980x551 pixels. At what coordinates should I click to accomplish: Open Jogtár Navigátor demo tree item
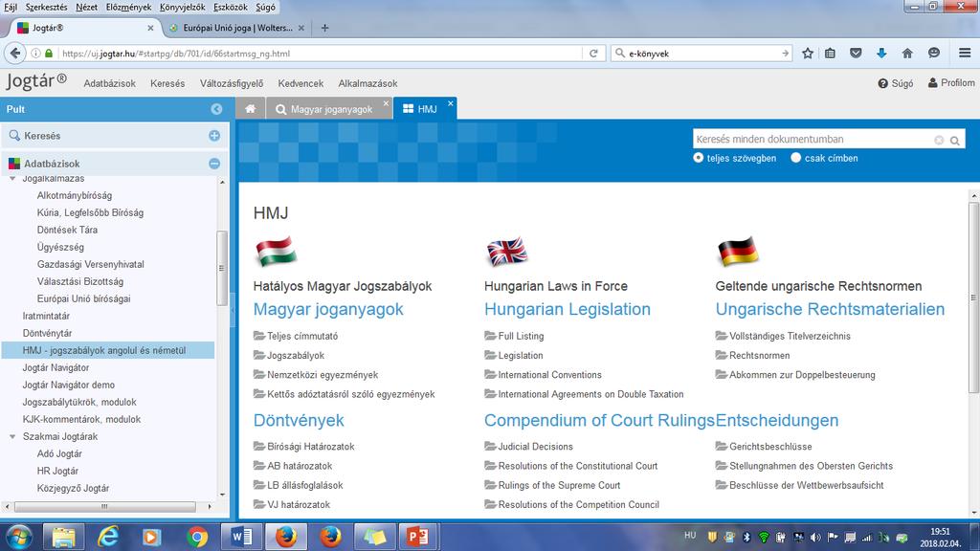pyautogui.click(x=69, y=385)
